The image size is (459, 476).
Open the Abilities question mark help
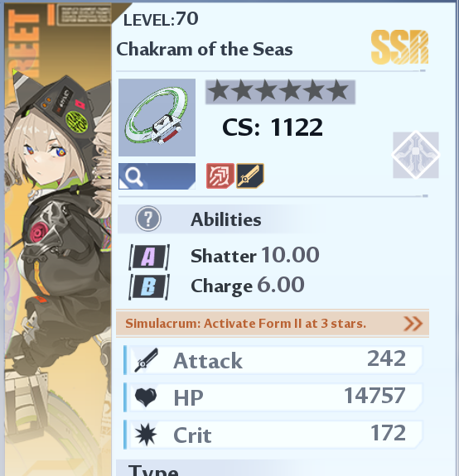tap(148, 219)
